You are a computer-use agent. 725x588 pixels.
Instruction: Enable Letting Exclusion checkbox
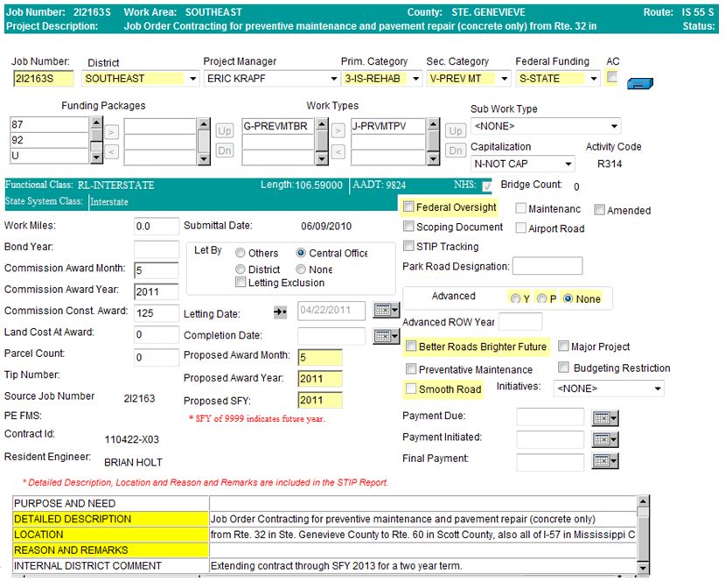[241, 282]
